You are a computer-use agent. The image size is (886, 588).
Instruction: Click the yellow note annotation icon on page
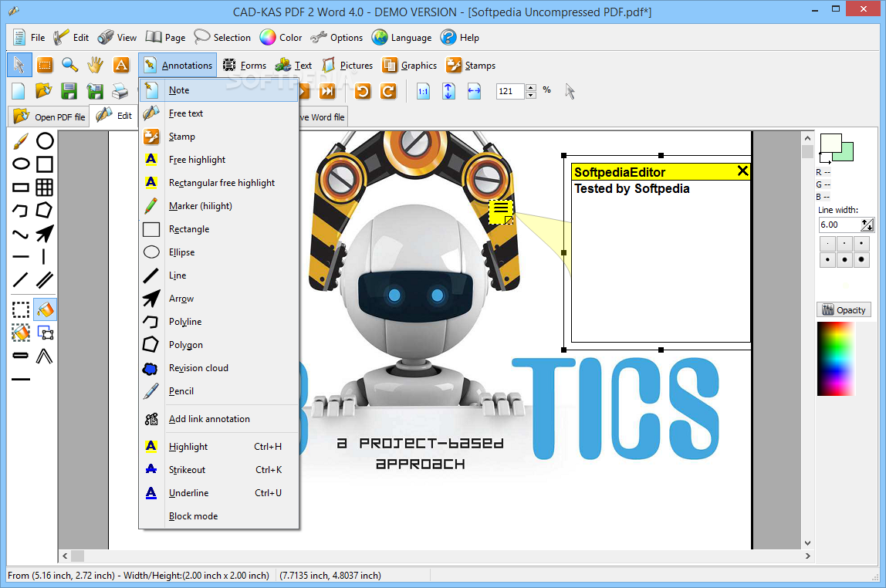pos(501,211)
